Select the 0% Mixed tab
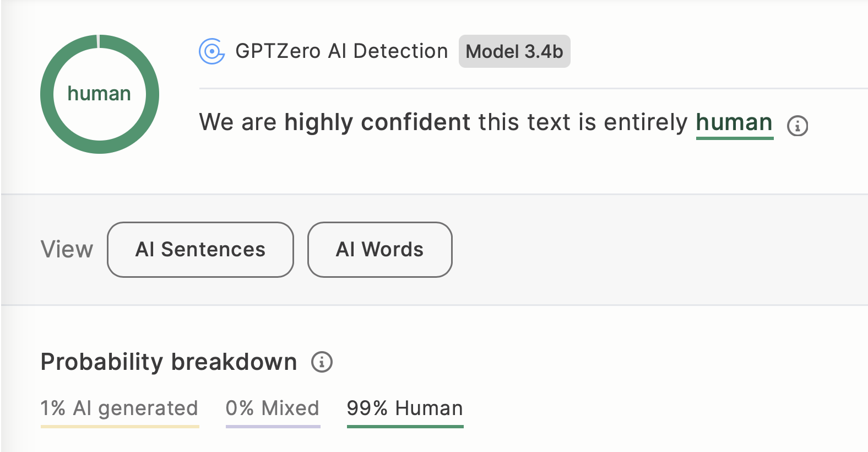868x452 pixels. (x=273, y=408)
